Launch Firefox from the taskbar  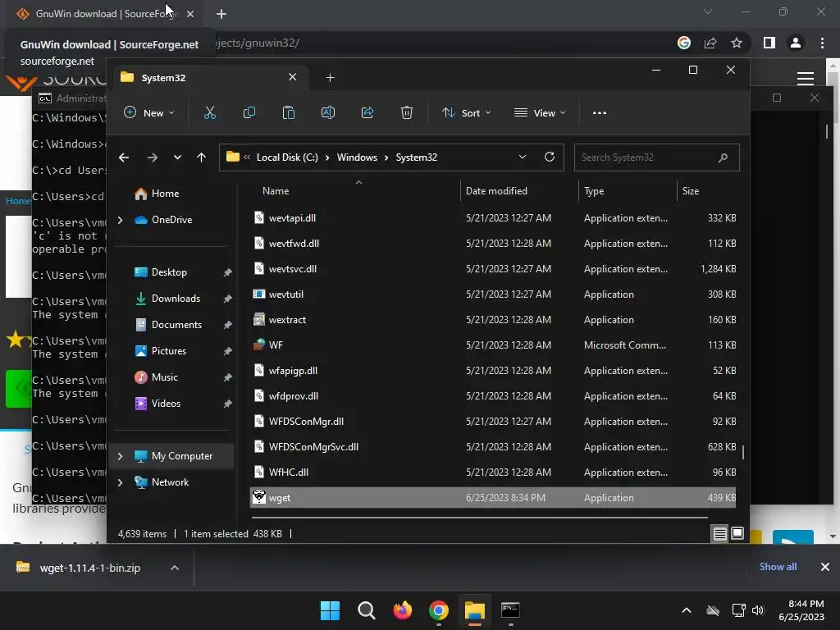402,610
